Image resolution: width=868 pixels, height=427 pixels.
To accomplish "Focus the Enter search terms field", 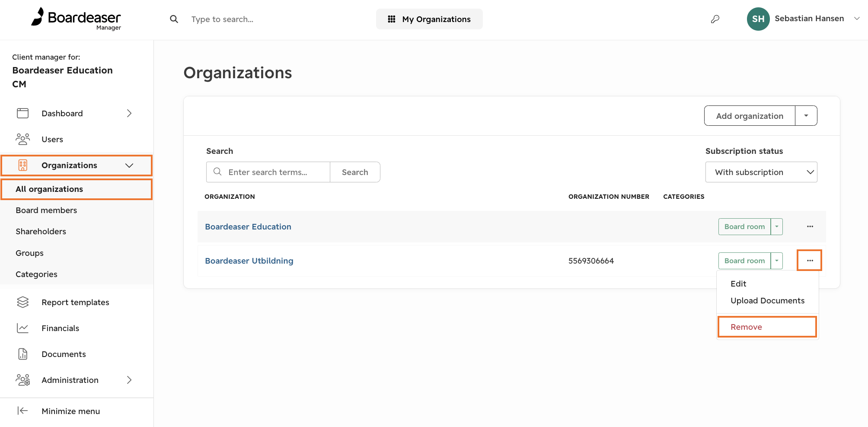I will [268, 172].
